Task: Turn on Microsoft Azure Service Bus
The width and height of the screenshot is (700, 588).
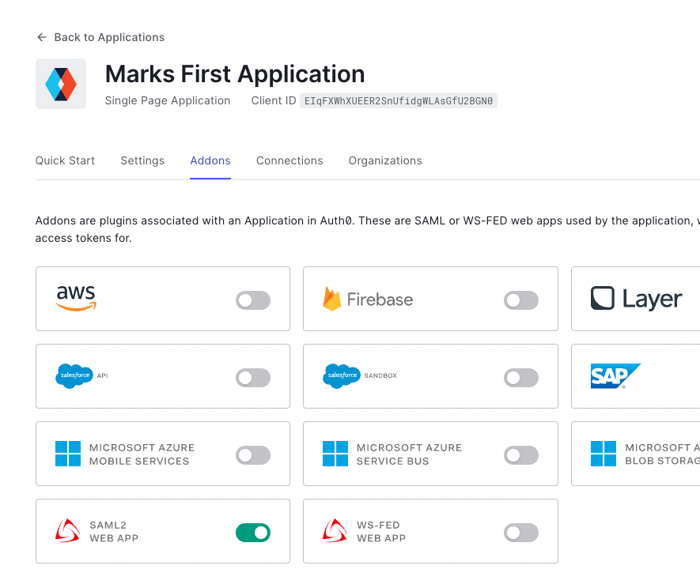Action: pos(521,455)
